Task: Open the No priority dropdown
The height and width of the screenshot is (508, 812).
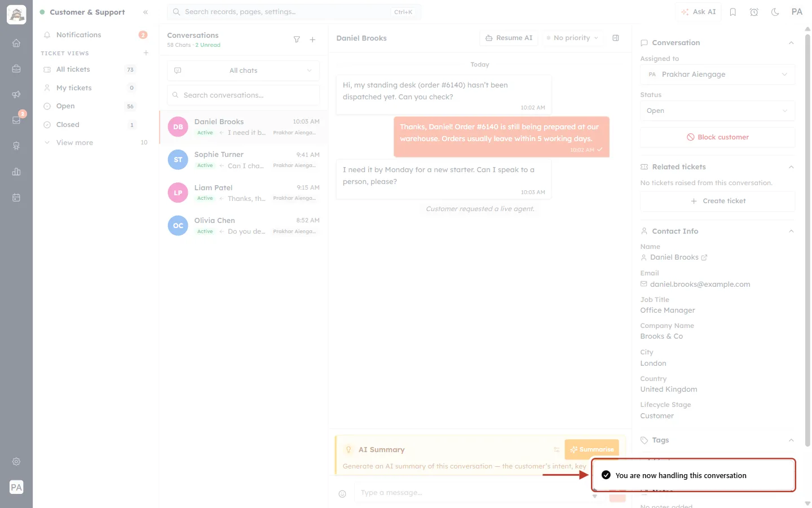Action: (x=572, y=38)
